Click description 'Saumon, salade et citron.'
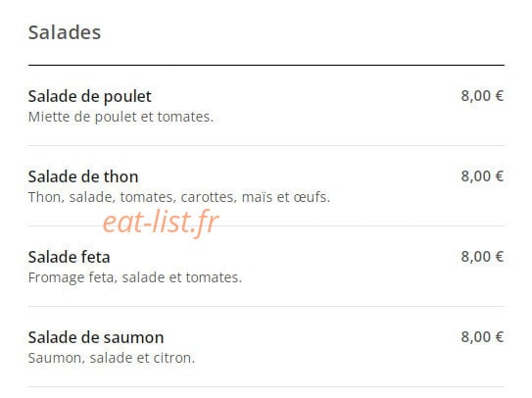The image size is (532, 398). [112, 358]
